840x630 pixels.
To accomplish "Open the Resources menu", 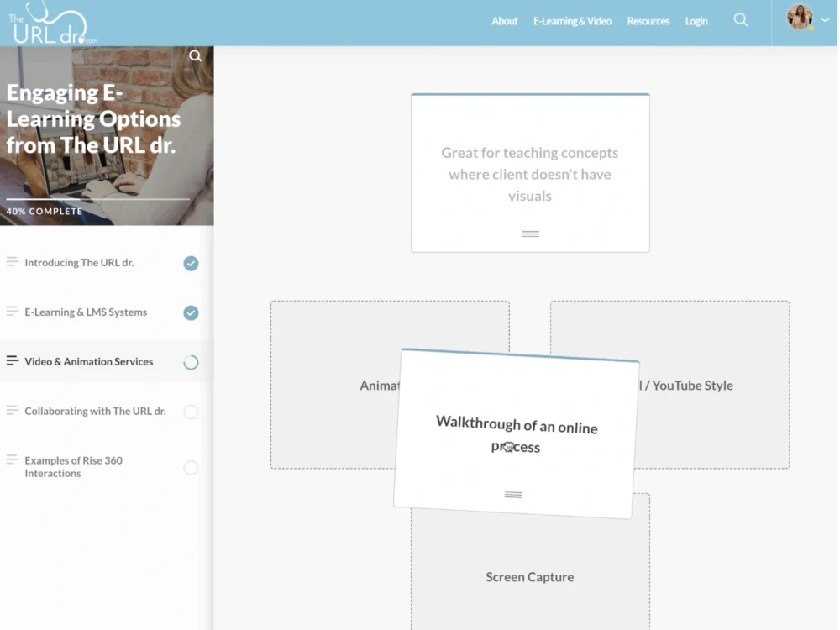I will [x=648, y=21].
